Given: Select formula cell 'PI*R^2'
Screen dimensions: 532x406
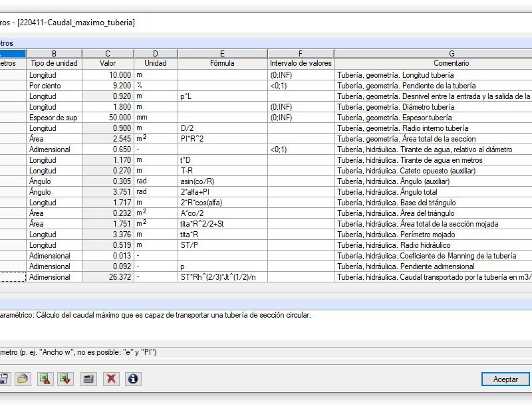Looking at the screenshot, I should (x=223, y=139).
